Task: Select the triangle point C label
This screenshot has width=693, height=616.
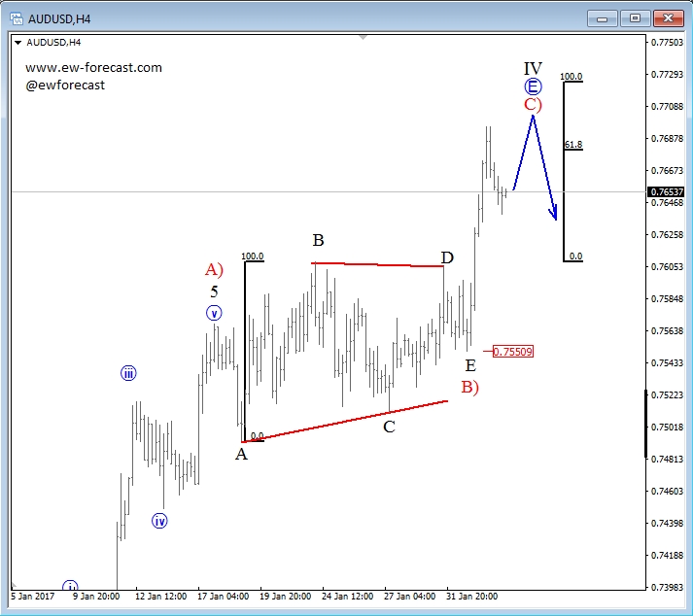Action: click(389, 427)
